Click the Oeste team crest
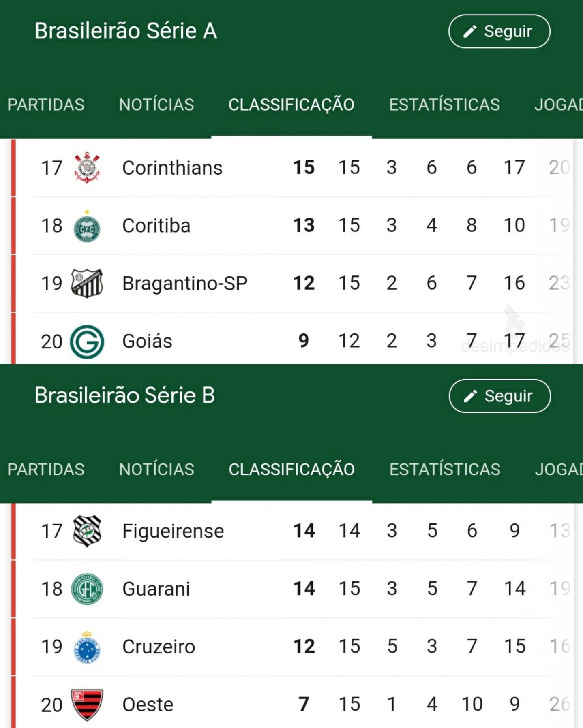The image size is (583, 728). click(x=87, y=705)
